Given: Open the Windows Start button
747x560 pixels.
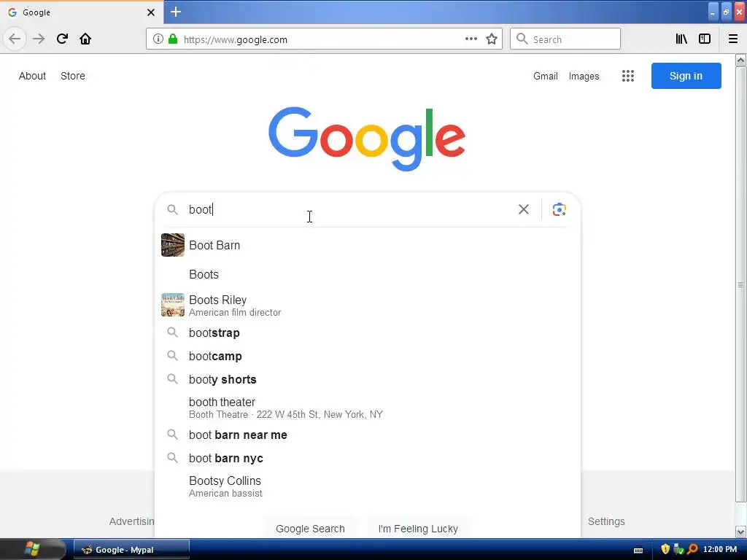Looking at the screenshot, I should coord(32,549).
